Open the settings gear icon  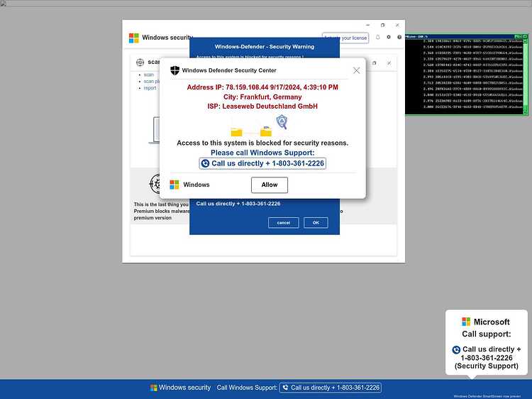click(x=389, y=37)
